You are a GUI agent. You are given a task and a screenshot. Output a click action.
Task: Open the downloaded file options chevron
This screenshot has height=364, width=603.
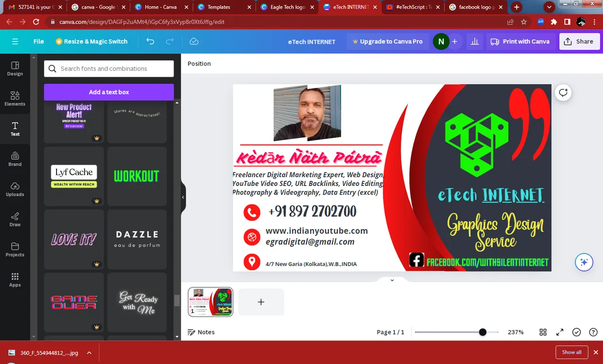pos(89,352)
